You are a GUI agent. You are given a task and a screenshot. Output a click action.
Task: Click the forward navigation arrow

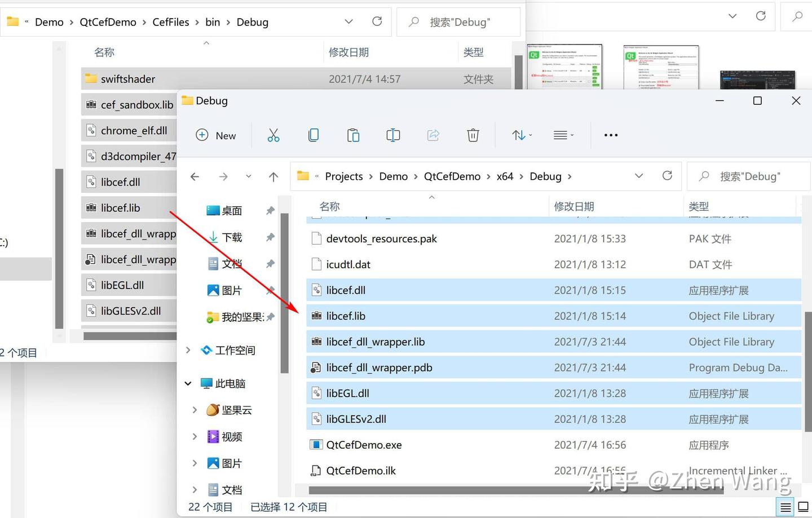(223, 176)
